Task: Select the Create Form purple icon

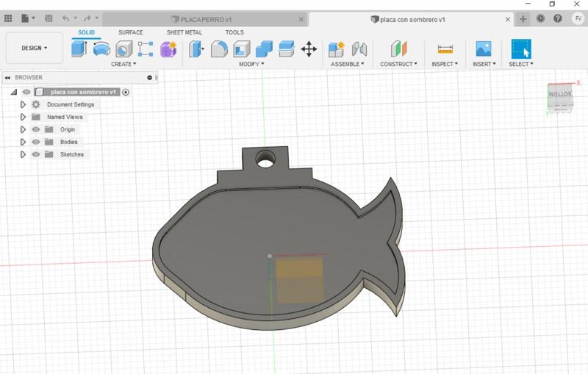Action: [x=168, y=49]
